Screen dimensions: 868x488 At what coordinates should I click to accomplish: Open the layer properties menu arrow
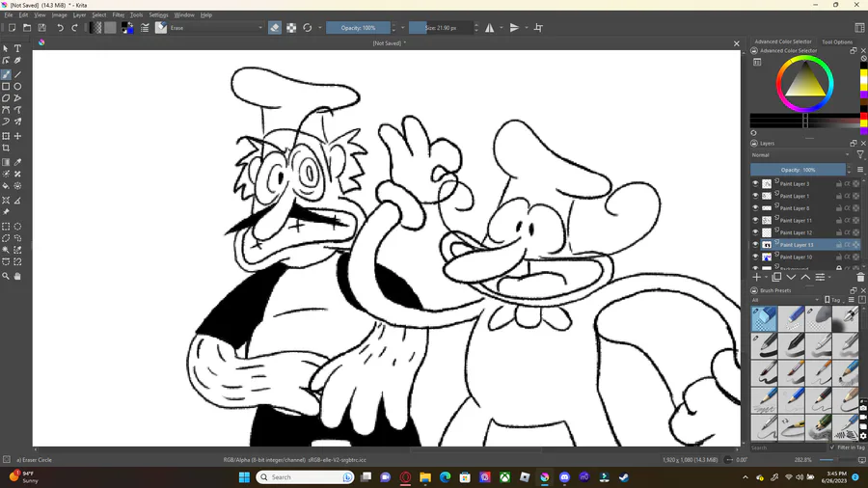(x=829, y=277)
